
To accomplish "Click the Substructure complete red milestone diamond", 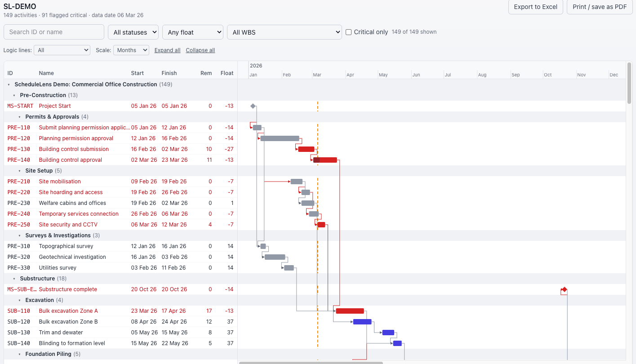I will 564,289.
